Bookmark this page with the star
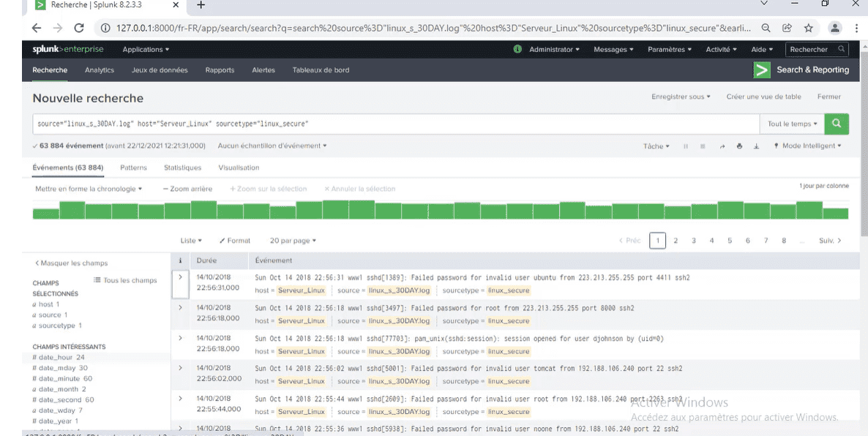This screenshot has height=436, width=868. tap(808, 29)
